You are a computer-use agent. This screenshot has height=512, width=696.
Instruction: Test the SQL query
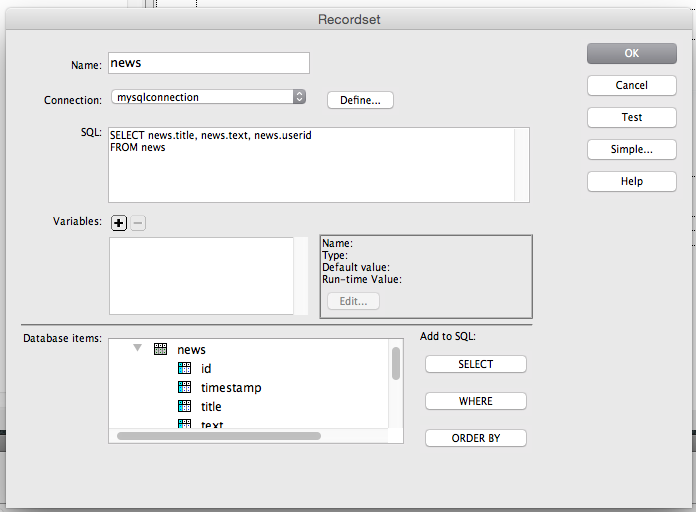tap(632, 117)
